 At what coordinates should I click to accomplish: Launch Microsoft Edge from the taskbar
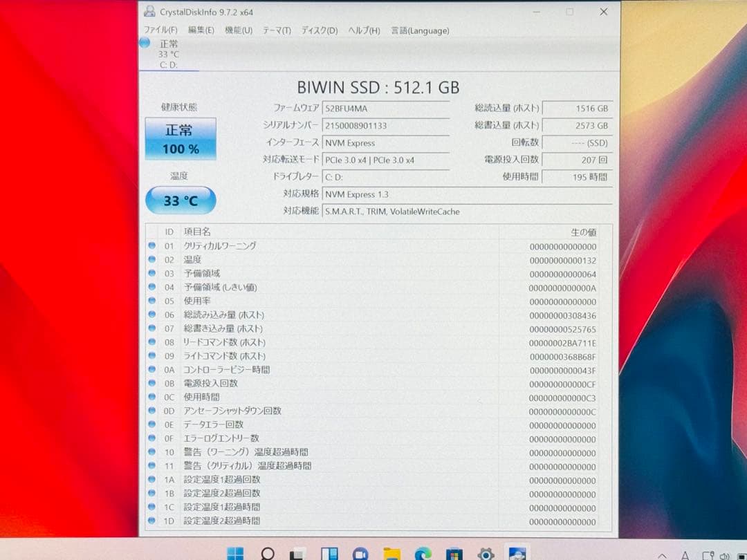click(423, 553)
